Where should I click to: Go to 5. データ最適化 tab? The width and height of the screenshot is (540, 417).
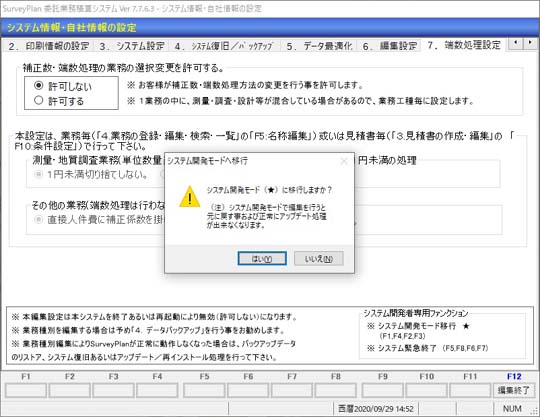pos(319,46)
